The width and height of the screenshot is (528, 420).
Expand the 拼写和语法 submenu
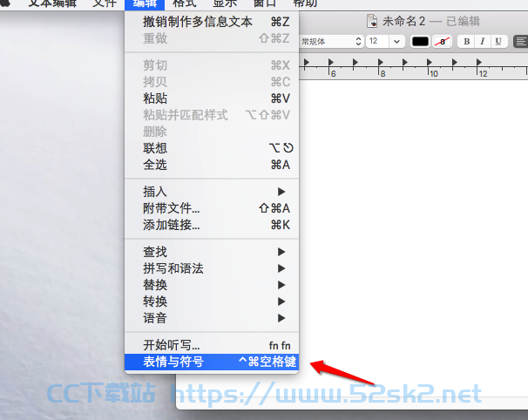pos(212,268)
